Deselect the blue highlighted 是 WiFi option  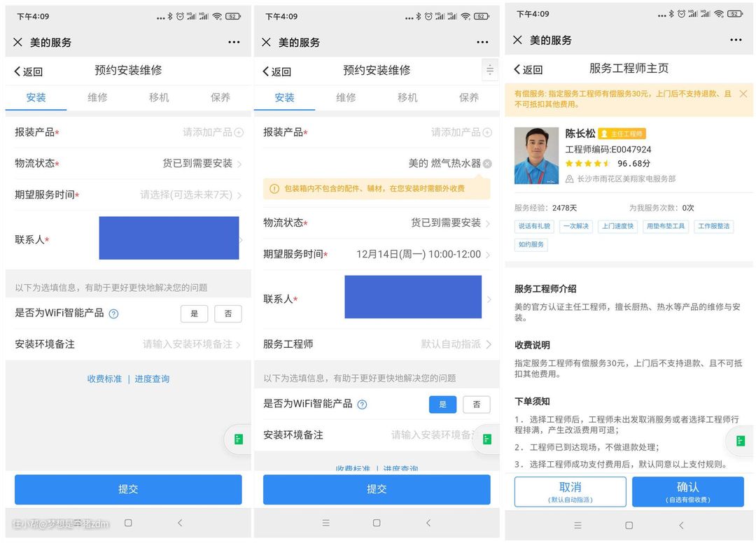pyautogui.click(x=442, y=404)
